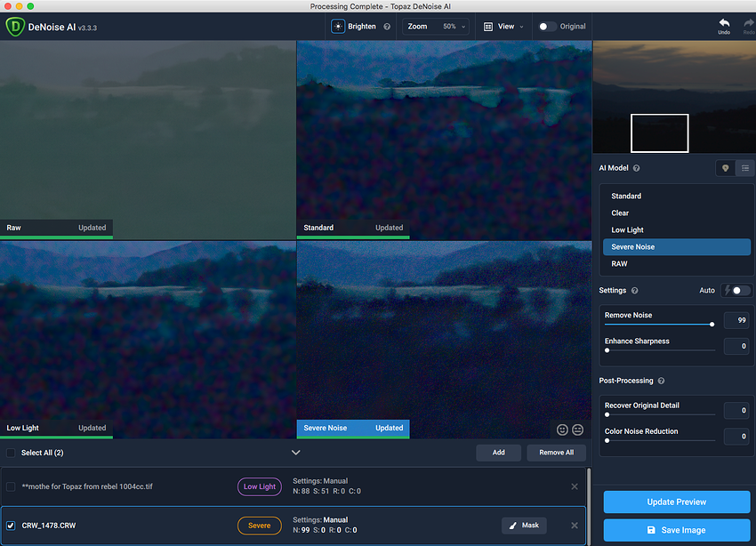Select the Raw preview pane label
The image size is (756, 546).
pyautogui.click(x=56, y=228)
